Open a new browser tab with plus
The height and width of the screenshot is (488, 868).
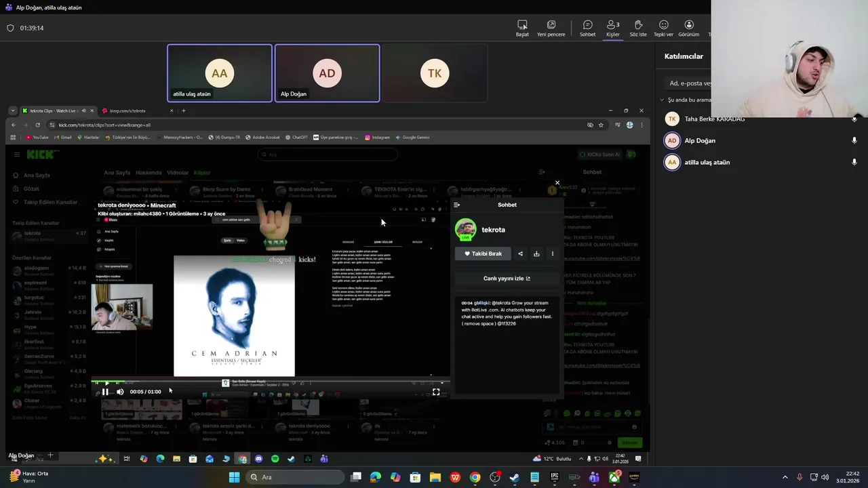[x=183, y=110]
